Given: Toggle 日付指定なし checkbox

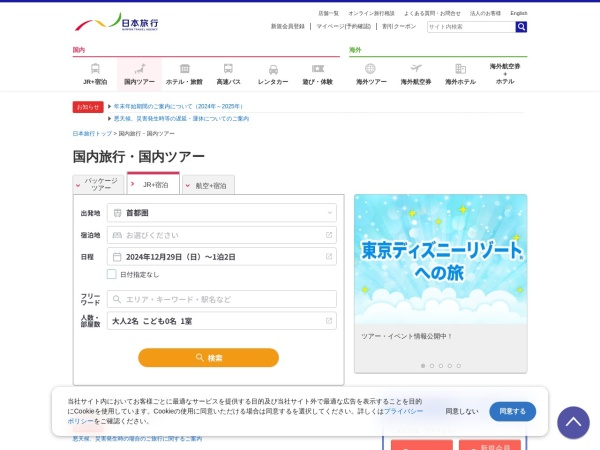Looking at the screenshot, I should pos(112,274).
